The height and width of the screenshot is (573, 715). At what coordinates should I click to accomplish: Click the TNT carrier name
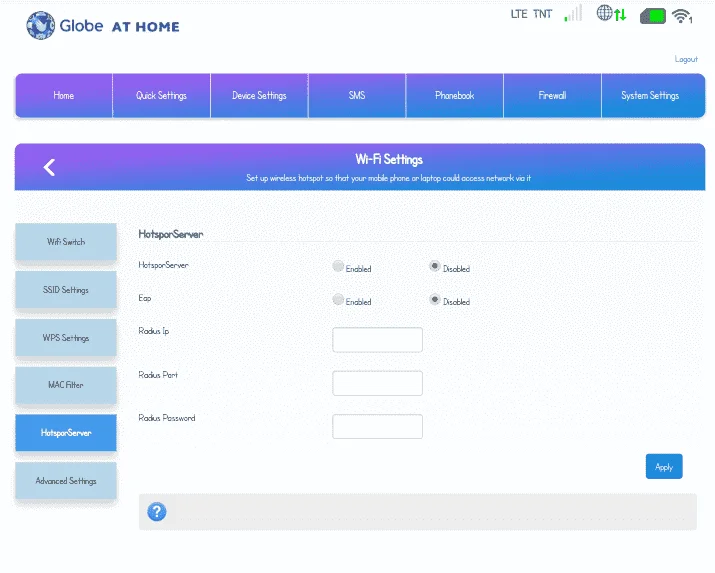pyautogui.click(x=542, y=14)
